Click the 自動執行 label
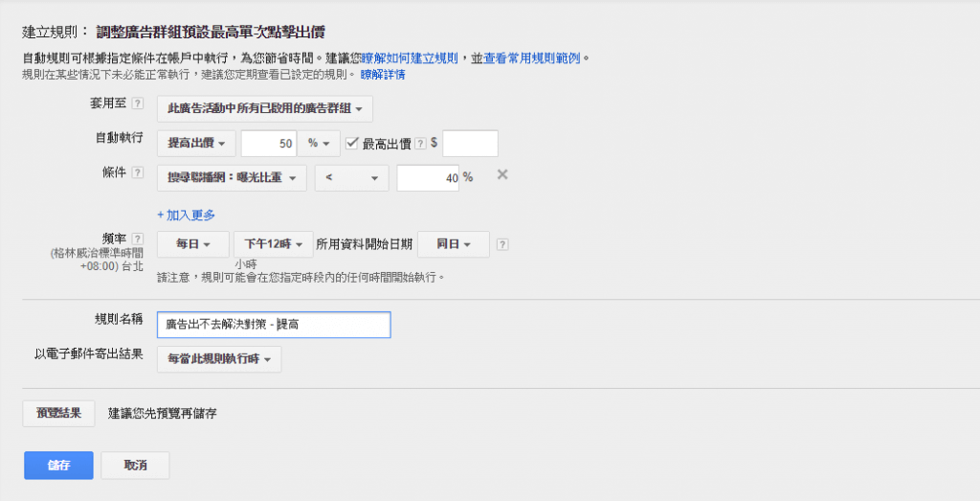980x501 pixels. point(119,138)
